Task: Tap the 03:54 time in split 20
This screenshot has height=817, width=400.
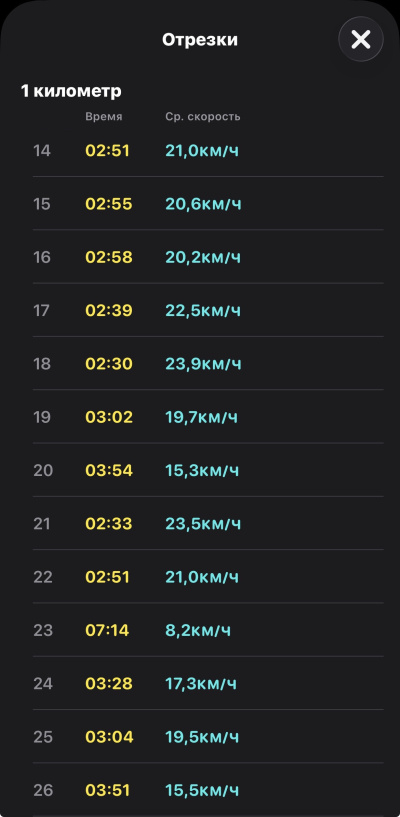Action: pos(109,471)
